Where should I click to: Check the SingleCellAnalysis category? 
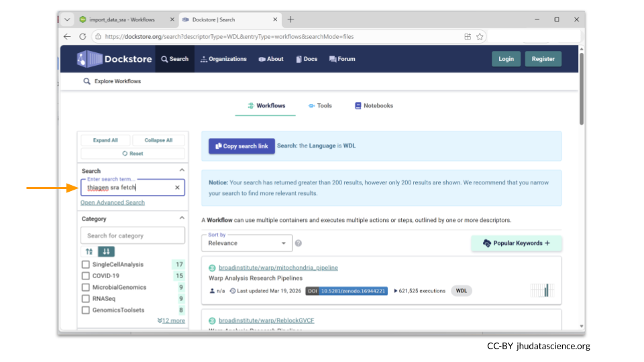coord(85,264)
